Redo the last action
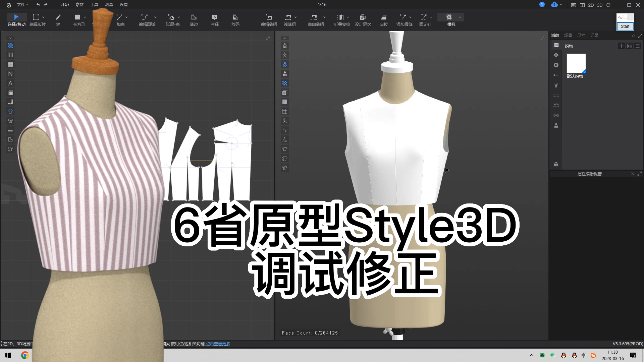Viewport: 644px width, 362px height. [46, 5]
